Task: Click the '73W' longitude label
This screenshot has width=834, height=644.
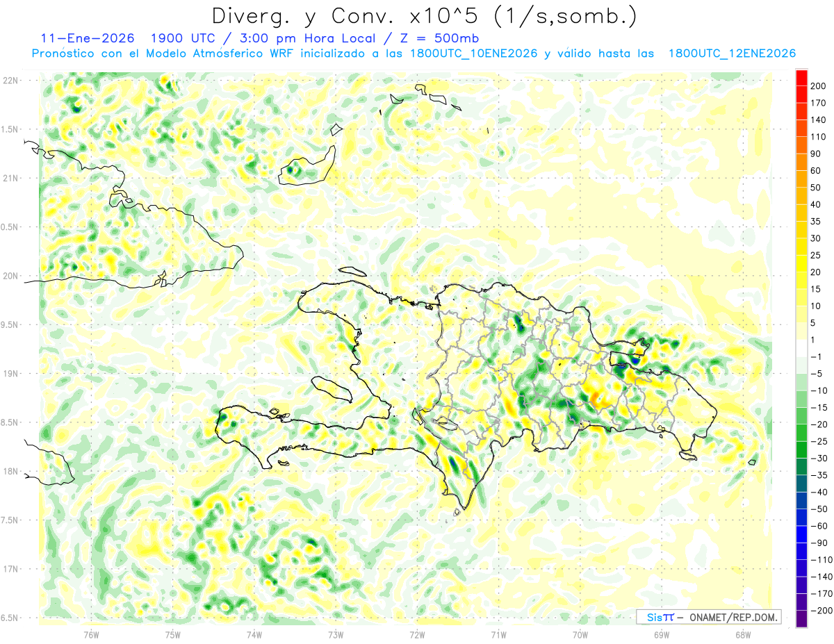Action: click(x=336, y=634)
